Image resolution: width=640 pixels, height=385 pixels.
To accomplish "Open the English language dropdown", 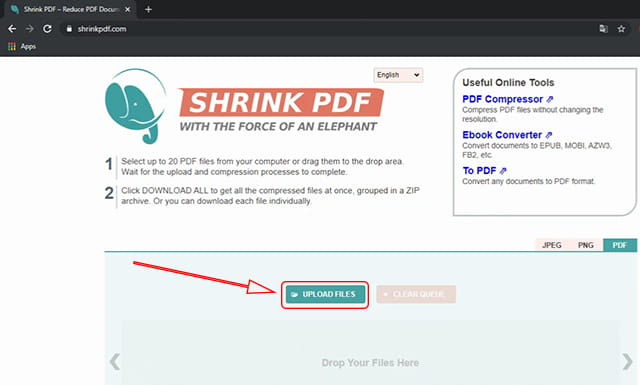I will pos(398,75).
